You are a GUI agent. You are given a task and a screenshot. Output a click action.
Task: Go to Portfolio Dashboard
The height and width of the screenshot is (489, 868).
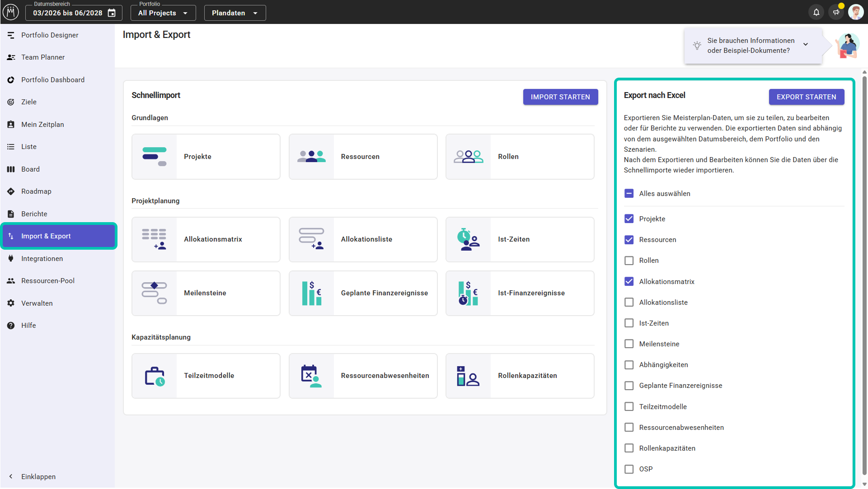[x=57, y=80]
